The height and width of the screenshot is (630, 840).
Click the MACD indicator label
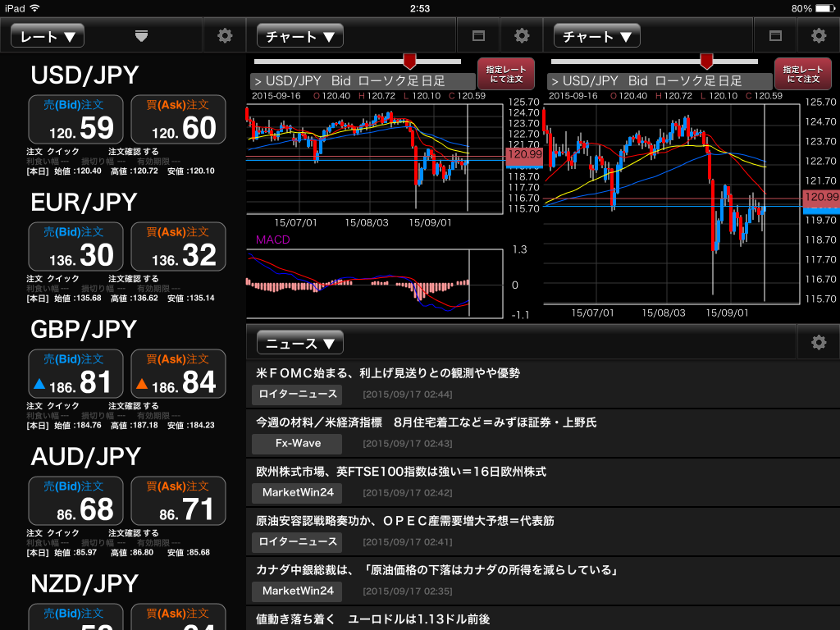coord(272,240)
